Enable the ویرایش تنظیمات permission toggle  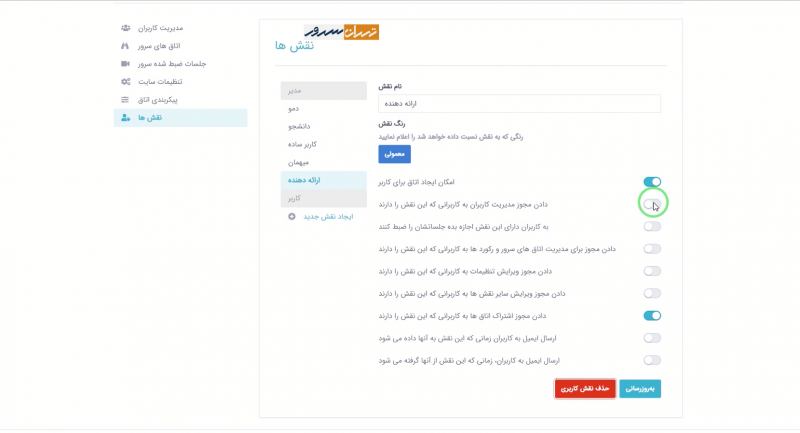(652, 271)
